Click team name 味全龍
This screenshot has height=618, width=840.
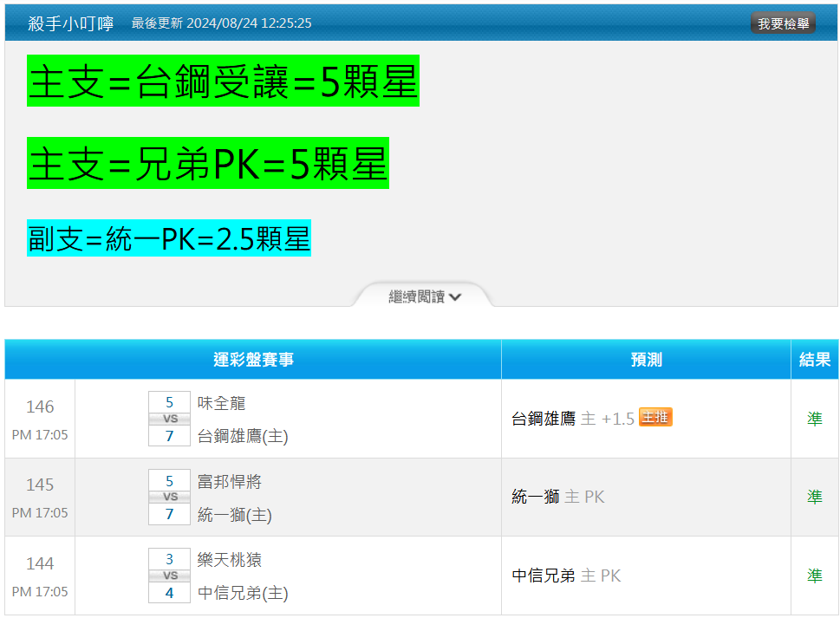tap(221, 403)
